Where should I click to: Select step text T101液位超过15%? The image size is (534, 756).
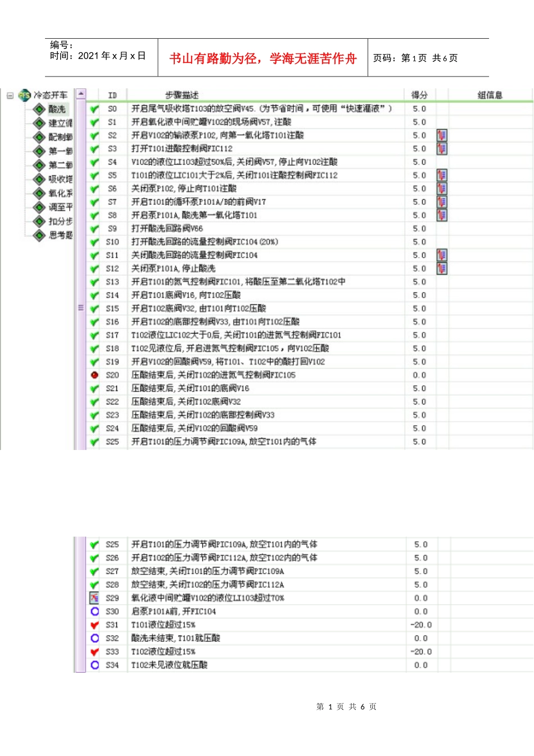point(164,625)
